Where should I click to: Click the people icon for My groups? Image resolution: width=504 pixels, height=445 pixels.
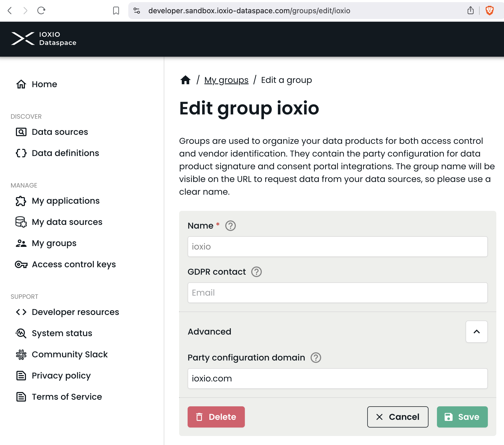click(21, 243)
